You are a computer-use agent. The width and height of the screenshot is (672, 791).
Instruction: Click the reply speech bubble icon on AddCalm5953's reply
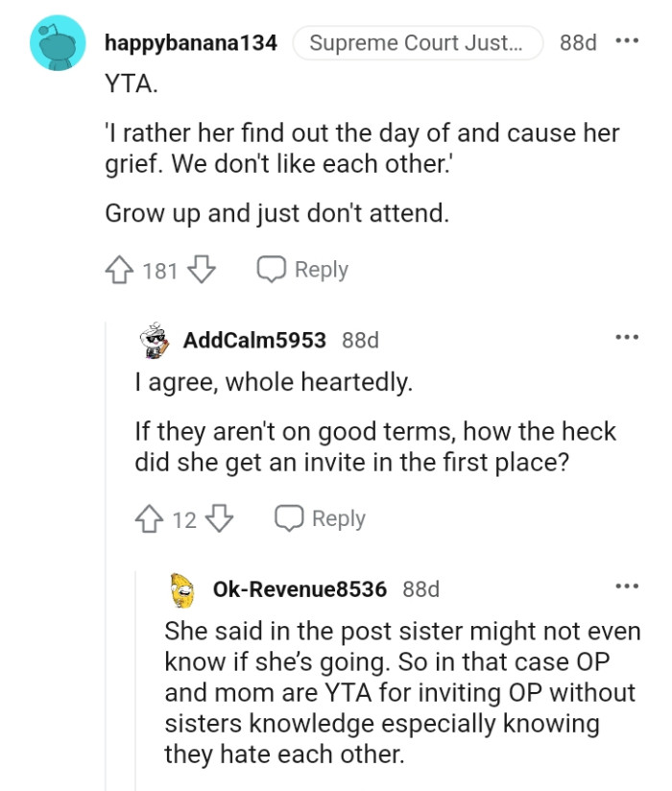[290, 518]
